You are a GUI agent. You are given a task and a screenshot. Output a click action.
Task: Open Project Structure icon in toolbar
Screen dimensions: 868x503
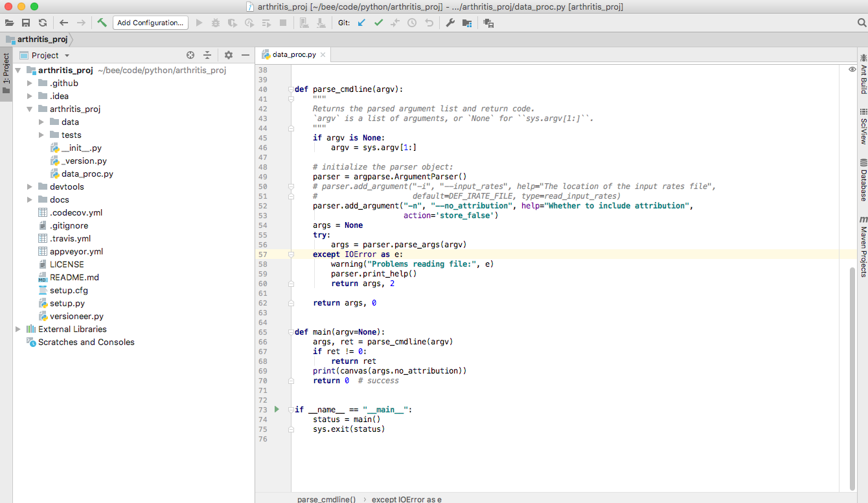[x=467, y=23]
